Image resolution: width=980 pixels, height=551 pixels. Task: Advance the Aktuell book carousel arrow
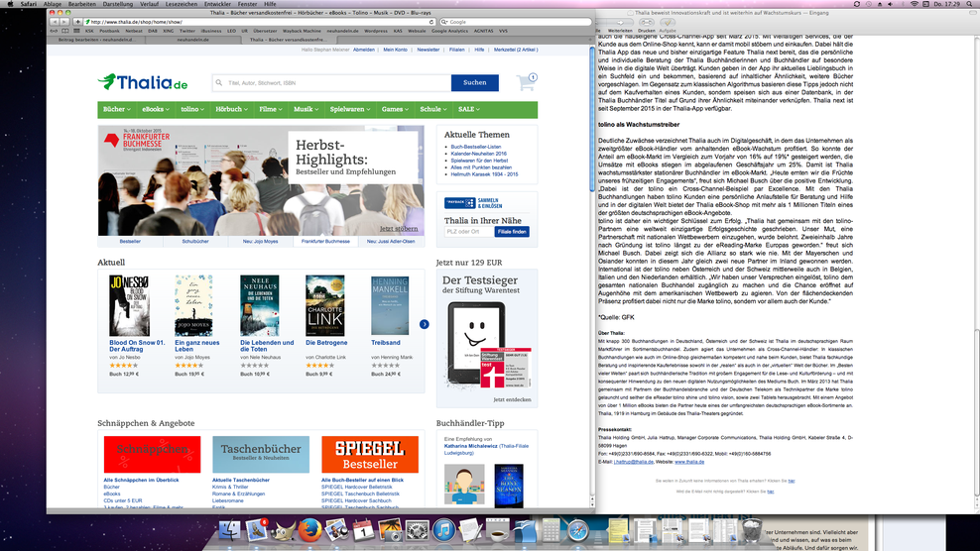[424, 324]
